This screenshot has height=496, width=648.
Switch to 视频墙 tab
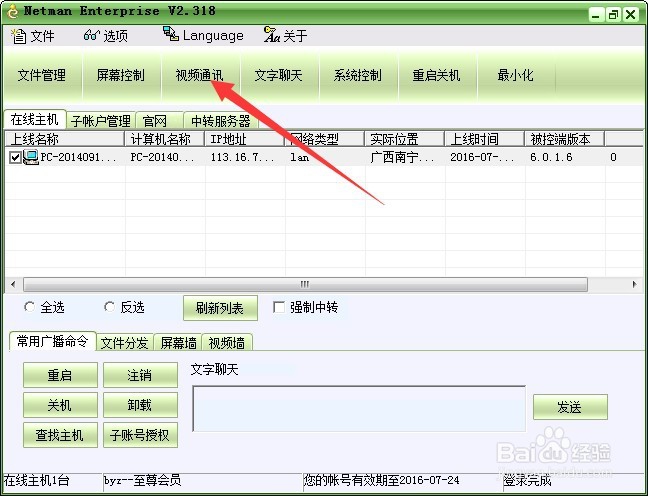click(227, 343)
